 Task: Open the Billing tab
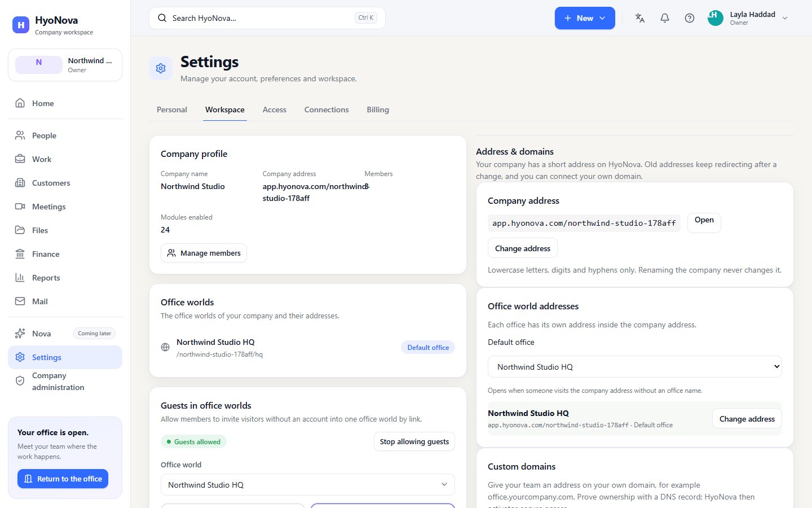[x=378, y=110]
